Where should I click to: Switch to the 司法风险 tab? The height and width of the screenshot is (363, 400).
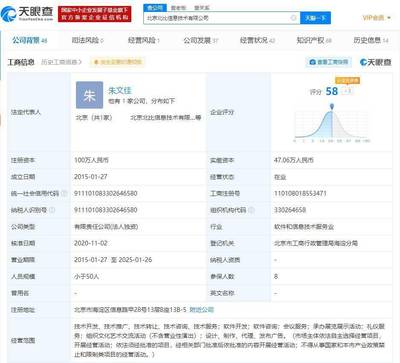point(88,40)
